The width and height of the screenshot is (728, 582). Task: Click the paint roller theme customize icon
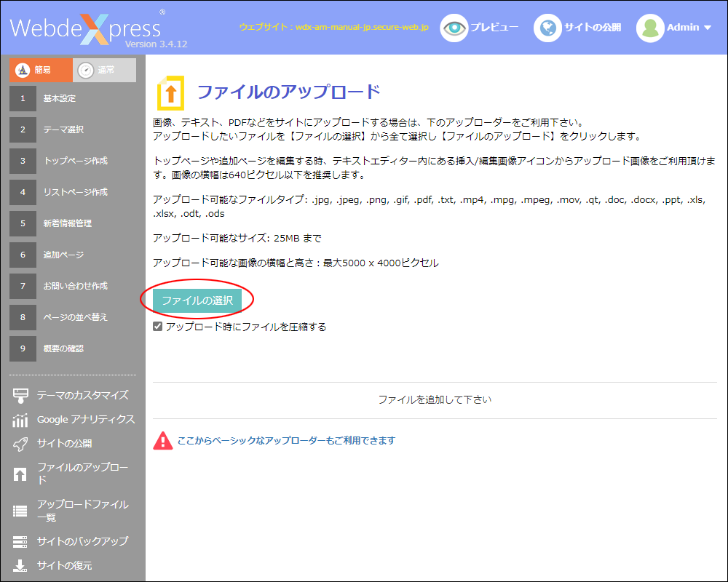point(20,396)
